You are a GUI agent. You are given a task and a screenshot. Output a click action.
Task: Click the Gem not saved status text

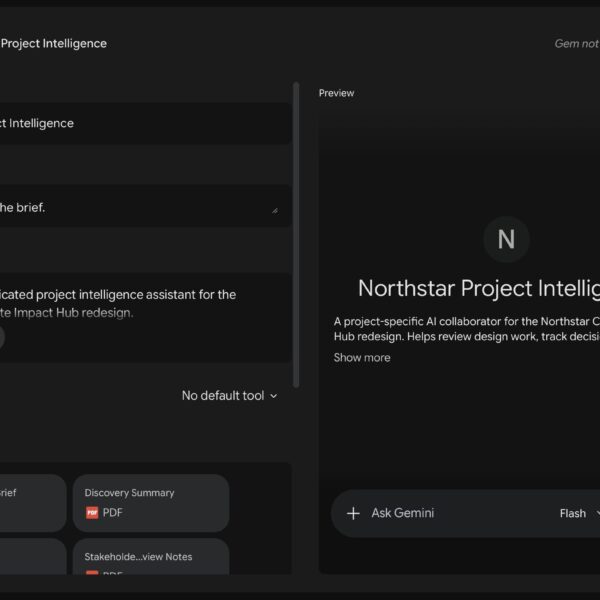[x=577, y=44]
